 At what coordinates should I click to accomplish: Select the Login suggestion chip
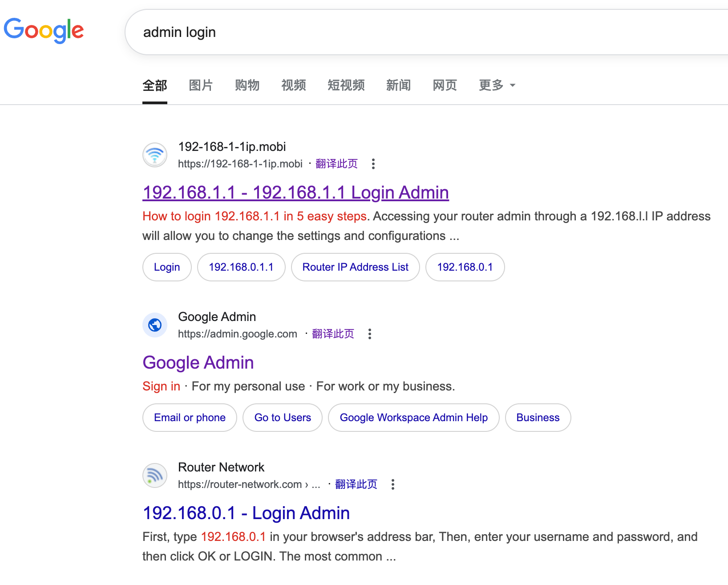[x=166, y=267]
